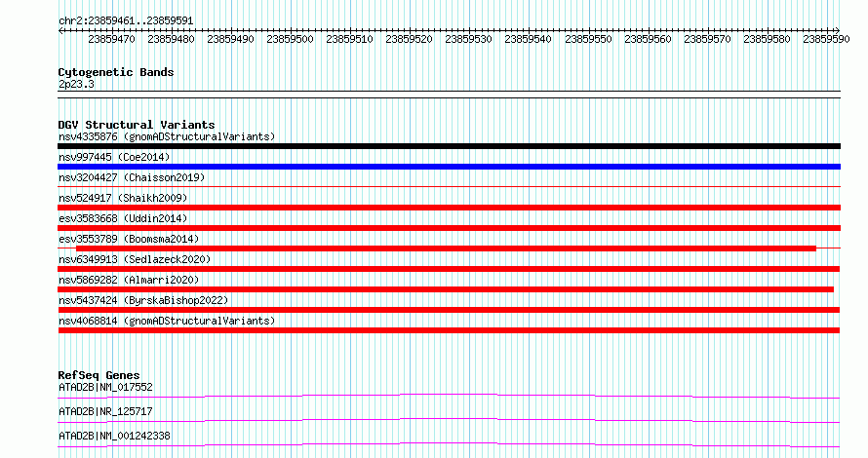This screenshot has height=458, width=868.
Task: Select the red bar under esv3583668
Action: (x=449, y=228)
